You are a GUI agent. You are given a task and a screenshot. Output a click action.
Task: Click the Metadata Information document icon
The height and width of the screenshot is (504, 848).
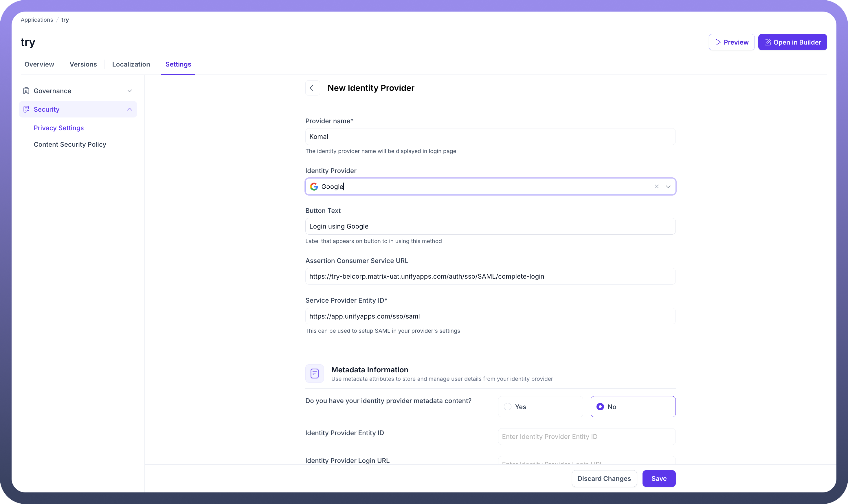tap(314, 373)
